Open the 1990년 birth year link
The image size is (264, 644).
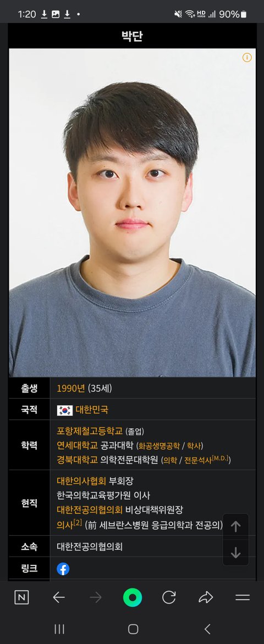click(71, 388)
